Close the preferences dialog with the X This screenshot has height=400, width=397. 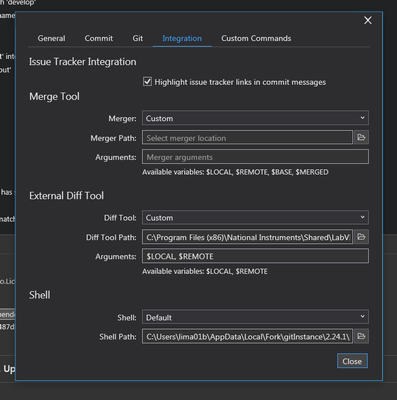368,21
